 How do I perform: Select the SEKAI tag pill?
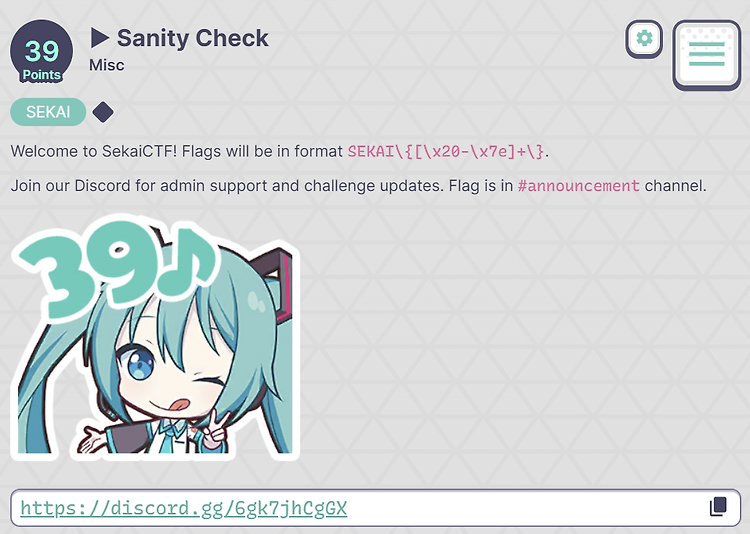click(48, 112)
